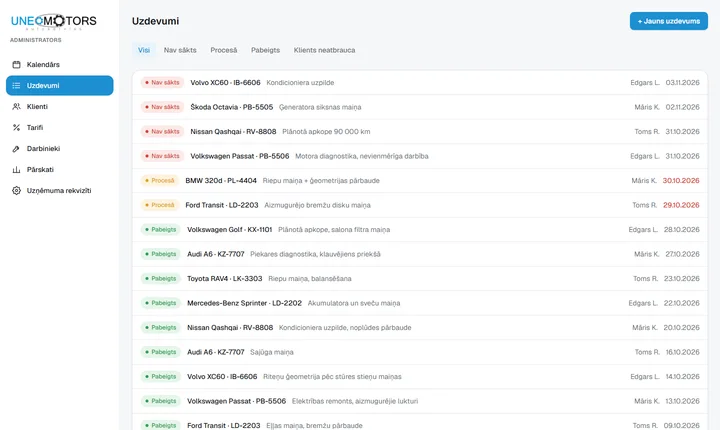This screenshot has height=430, width=720.
Task: Select the Visi filter tab
Action: [144, 50]
